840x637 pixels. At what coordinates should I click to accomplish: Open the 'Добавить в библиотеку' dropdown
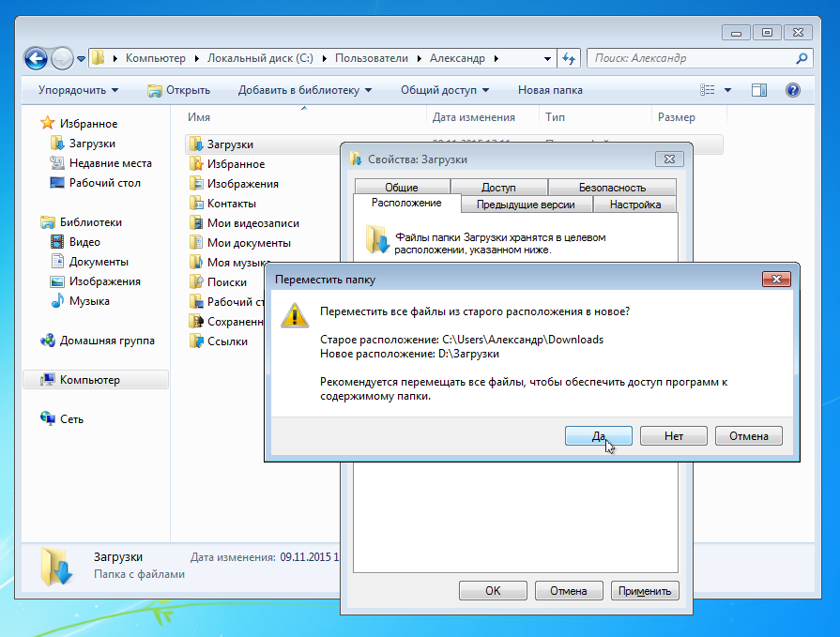coord(305,90)
